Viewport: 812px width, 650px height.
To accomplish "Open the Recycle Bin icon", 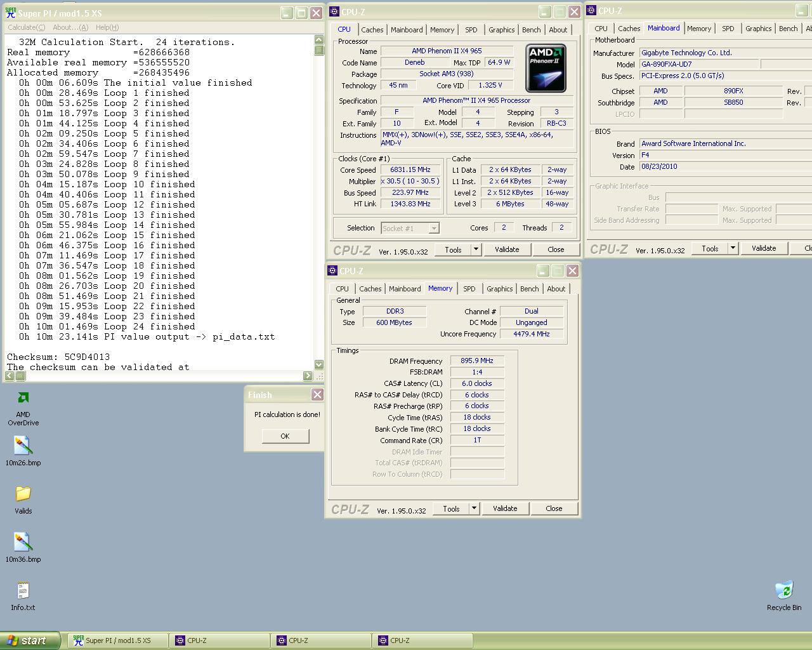I will tap(784, 595).
